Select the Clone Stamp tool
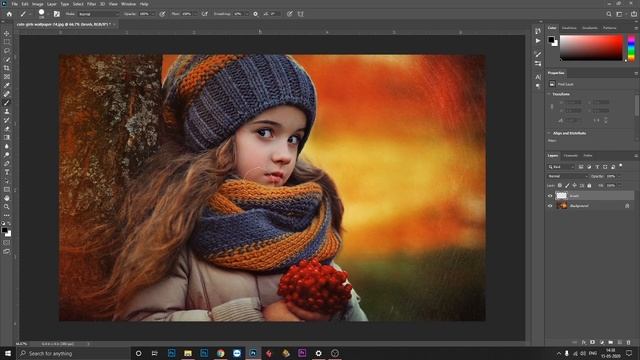640x360 pixels. point(7,111)
